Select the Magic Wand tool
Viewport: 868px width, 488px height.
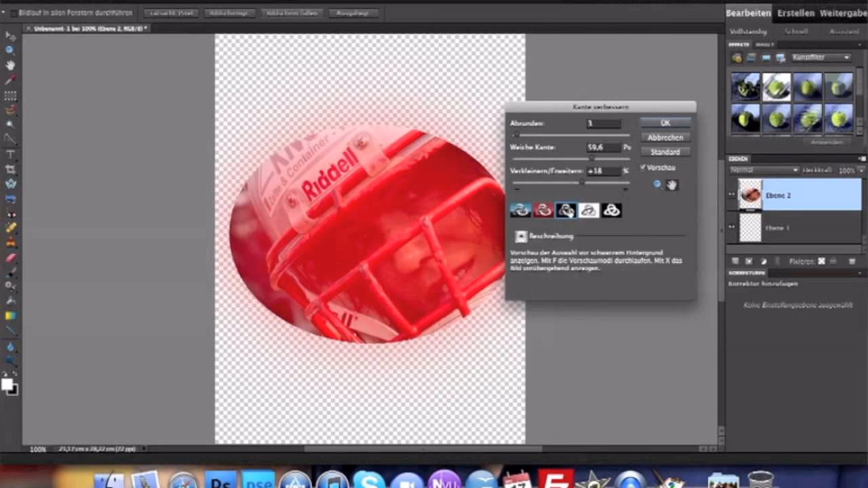coord(10,125)
